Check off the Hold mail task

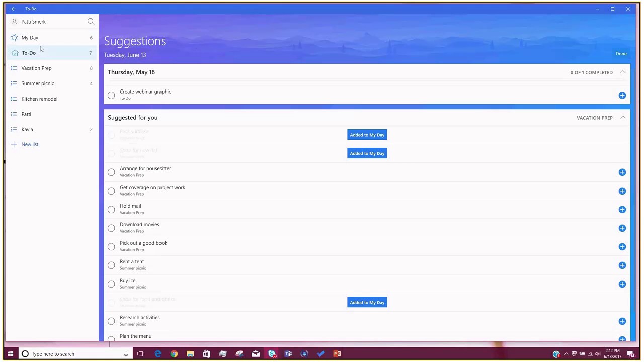point(111,210)
